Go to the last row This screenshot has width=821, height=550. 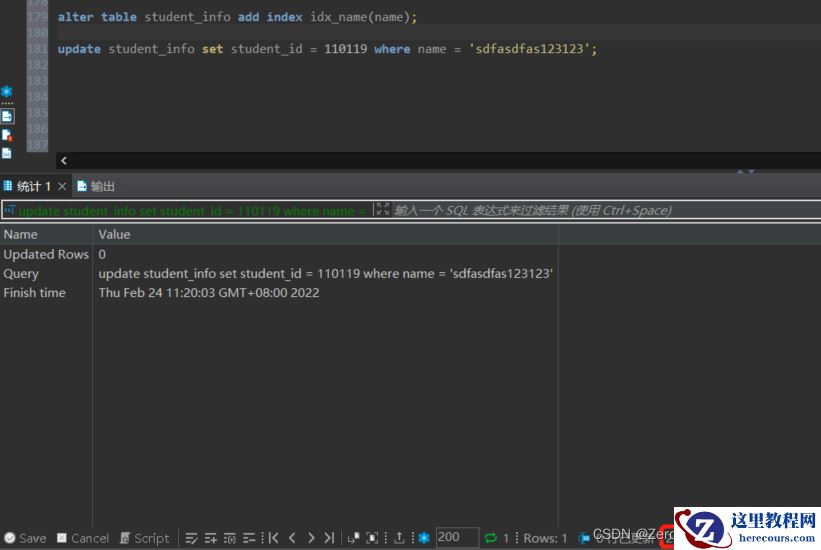pos(329,538)
